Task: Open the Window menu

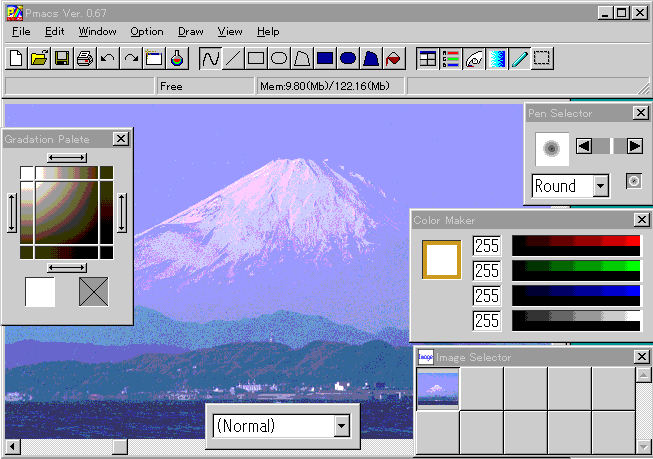Action: pyautogui.click(x=97, y=32)
